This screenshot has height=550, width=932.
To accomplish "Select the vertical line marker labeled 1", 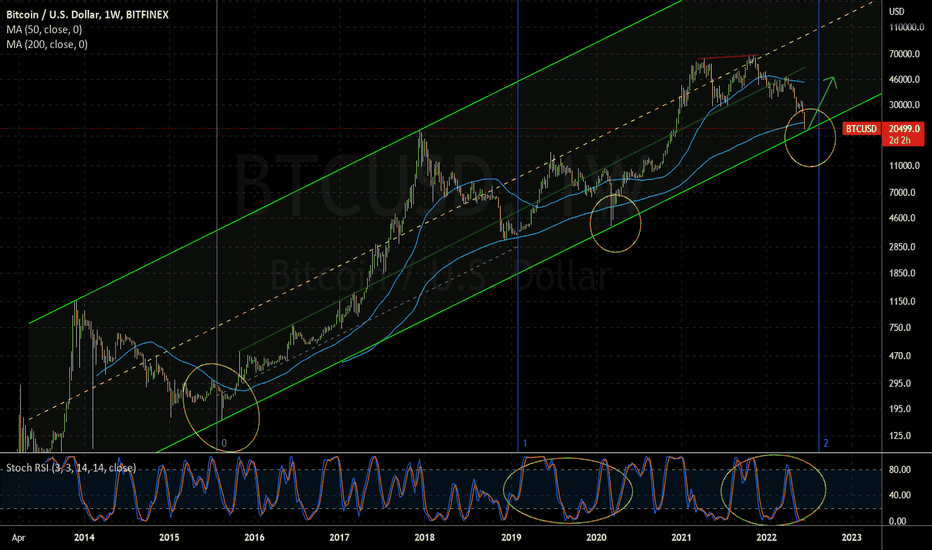I will point(518,226).
